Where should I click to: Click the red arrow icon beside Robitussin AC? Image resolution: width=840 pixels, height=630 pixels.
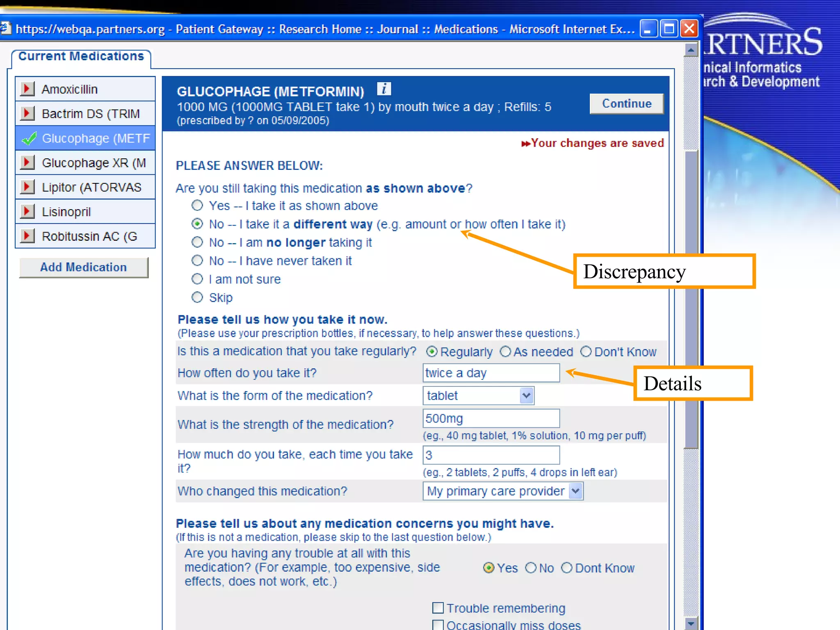click(x=27, y=236)
